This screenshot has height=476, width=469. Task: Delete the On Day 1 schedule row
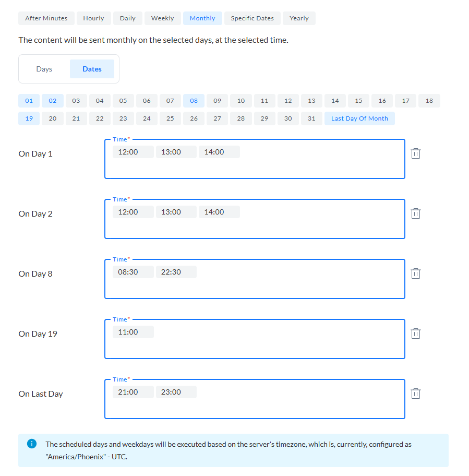pyautogui.click(x=416, y=153)
